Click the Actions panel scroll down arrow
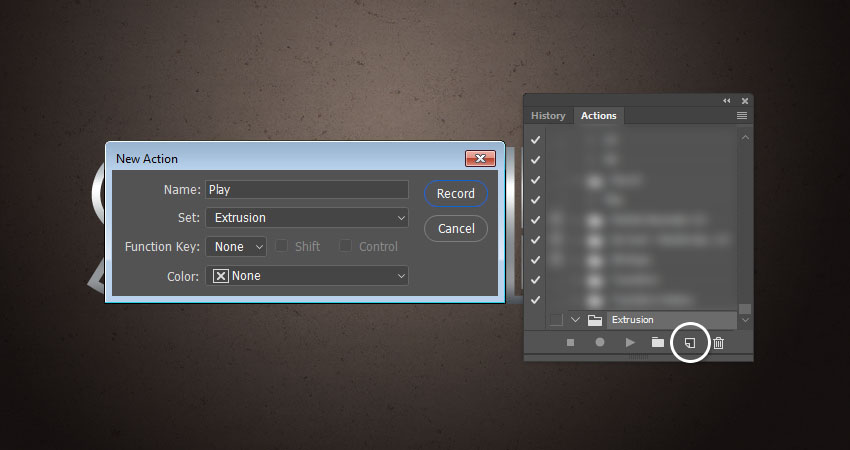This screenshot has height=450, width=850. pos(745,320)
